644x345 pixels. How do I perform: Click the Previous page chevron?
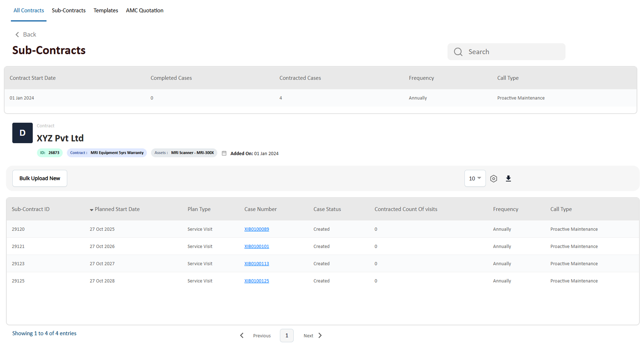tap(242, 336)
